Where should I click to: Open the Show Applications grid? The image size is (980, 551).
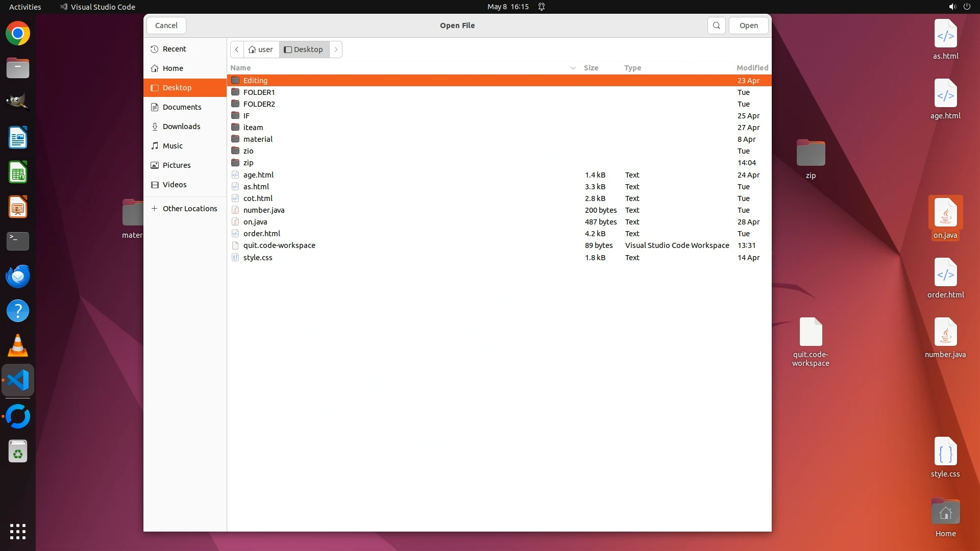click(x=18, y=531)
